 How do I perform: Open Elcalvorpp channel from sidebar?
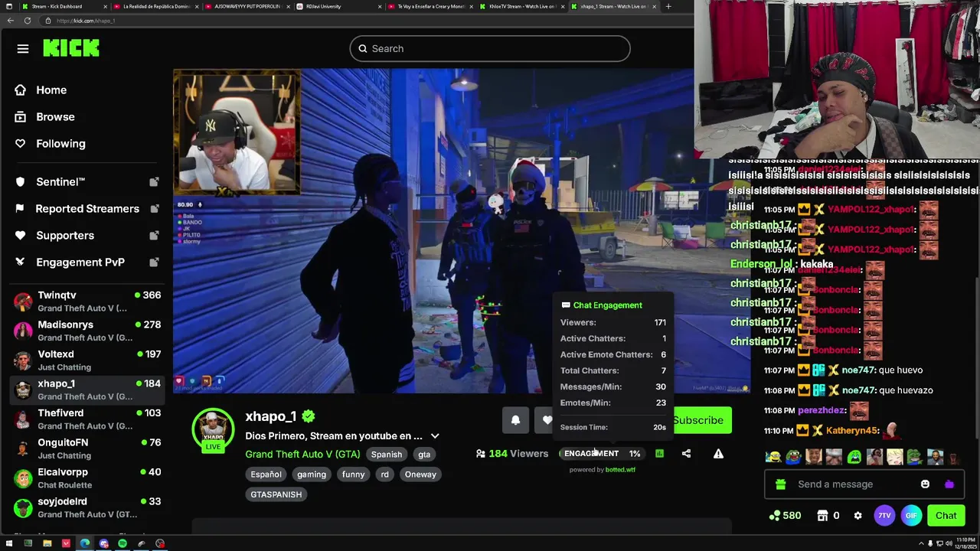click(x=87, y=478)
